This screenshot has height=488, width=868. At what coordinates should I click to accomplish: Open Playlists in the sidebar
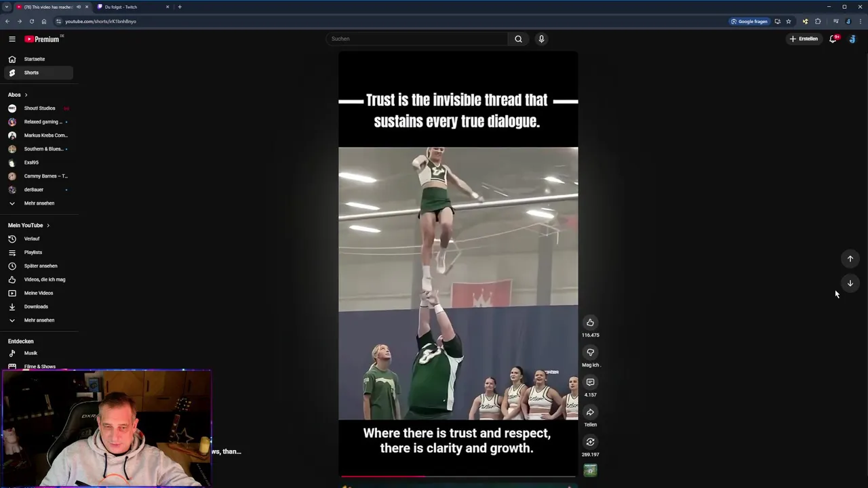click(38, 252)
